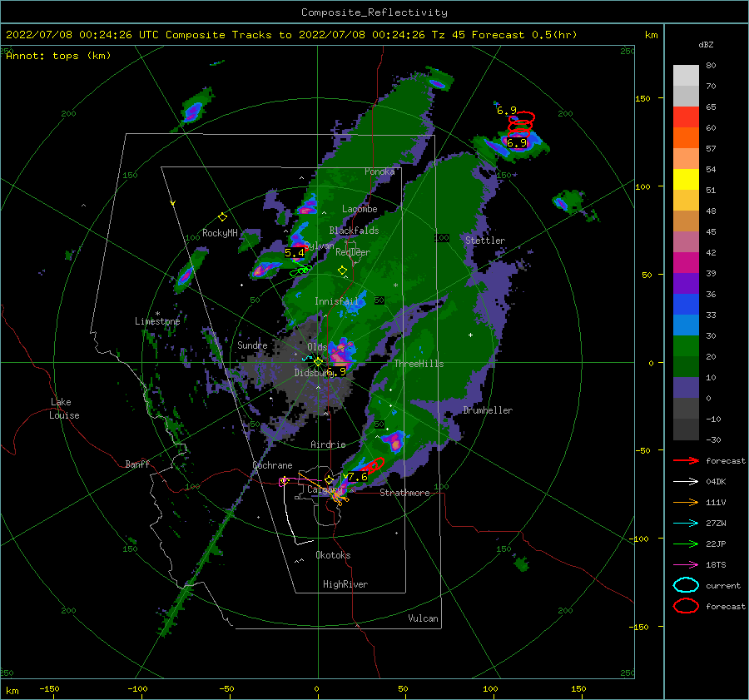Click the red forecast ellipse beside 7.6 storm

(375, 465)
